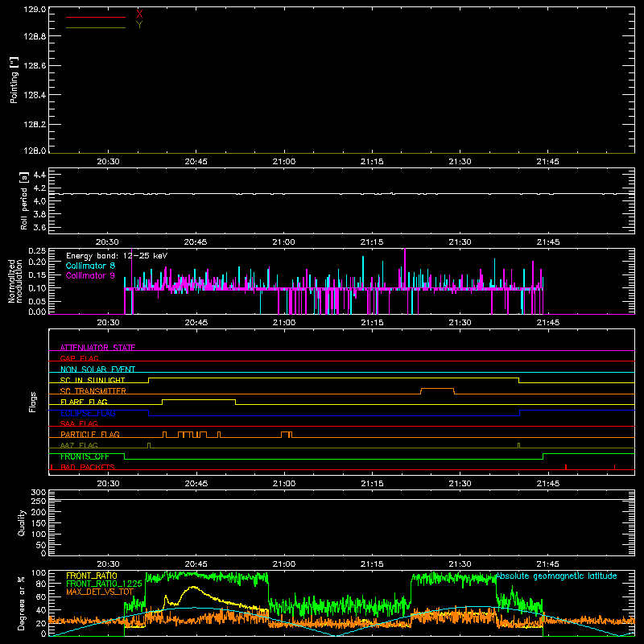Click 20:45 under the Roll period plot
Image resolution: width=644 pixels, height=644 pixels.
coord(196,242)
